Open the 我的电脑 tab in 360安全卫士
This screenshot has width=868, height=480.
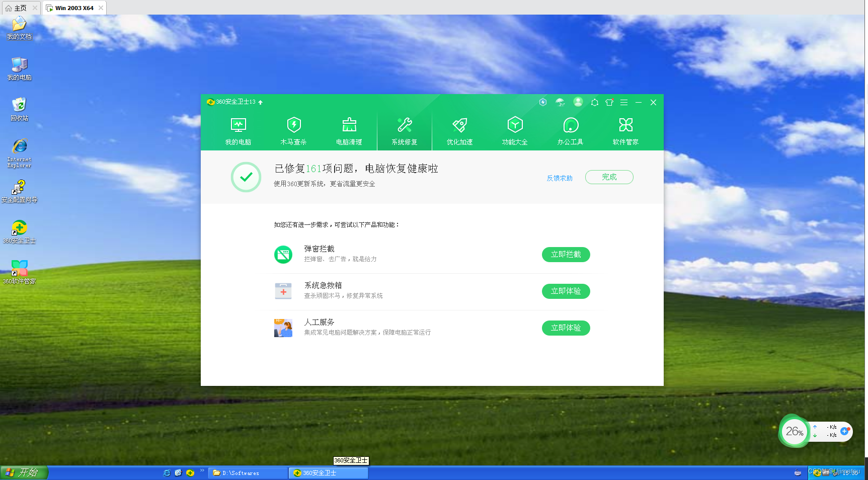(238, 131)
